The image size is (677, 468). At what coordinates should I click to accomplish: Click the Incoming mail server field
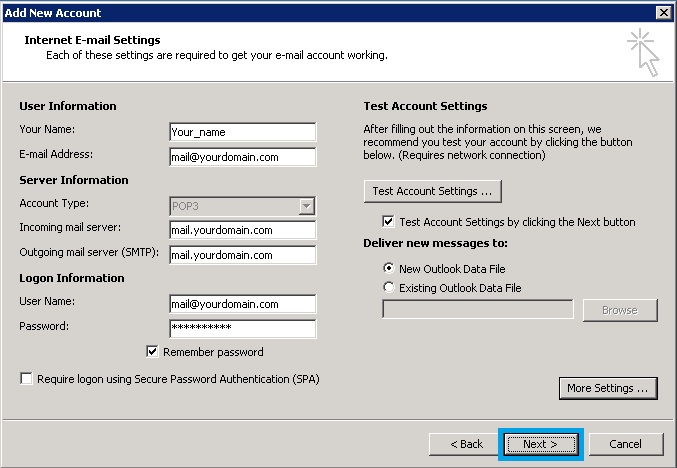[243, 230]
